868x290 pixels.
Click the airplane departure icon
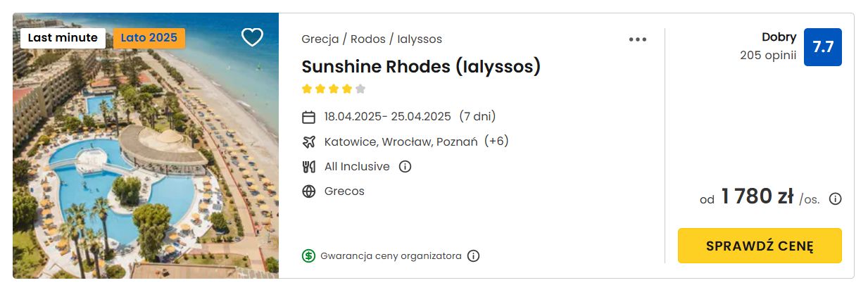(308, 141)
